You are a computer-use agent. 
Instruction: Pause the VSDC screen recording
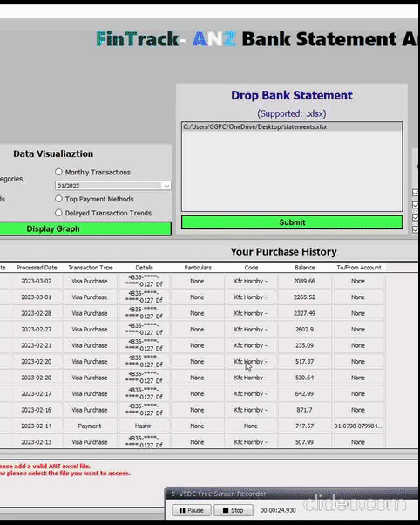[x=191, y=510]
